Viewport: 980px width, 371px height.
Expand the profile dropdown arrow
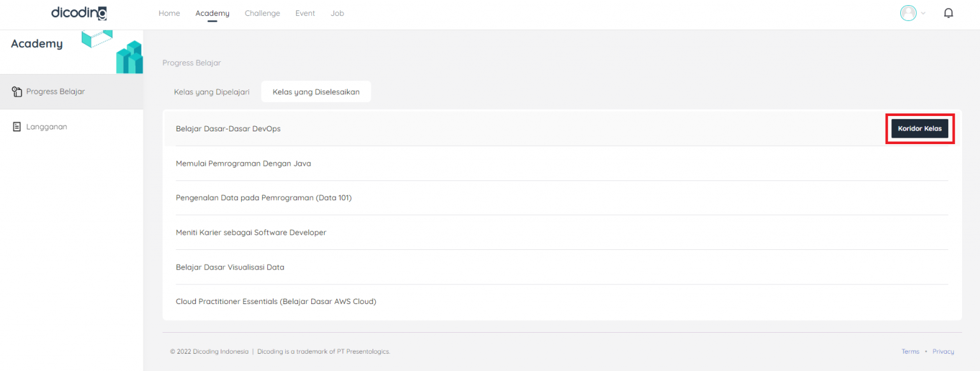(x=923, y=13)
